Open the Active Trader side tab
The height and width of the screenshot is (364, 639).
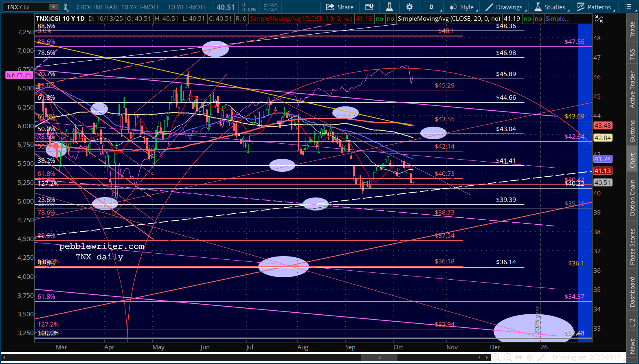pos(632,90)
